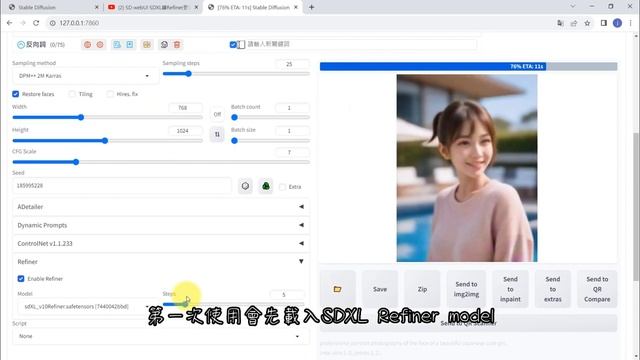The height and width of the screenshot is (360, 640).
Task: Click Send to inpaint
Action: coord(511,289)
